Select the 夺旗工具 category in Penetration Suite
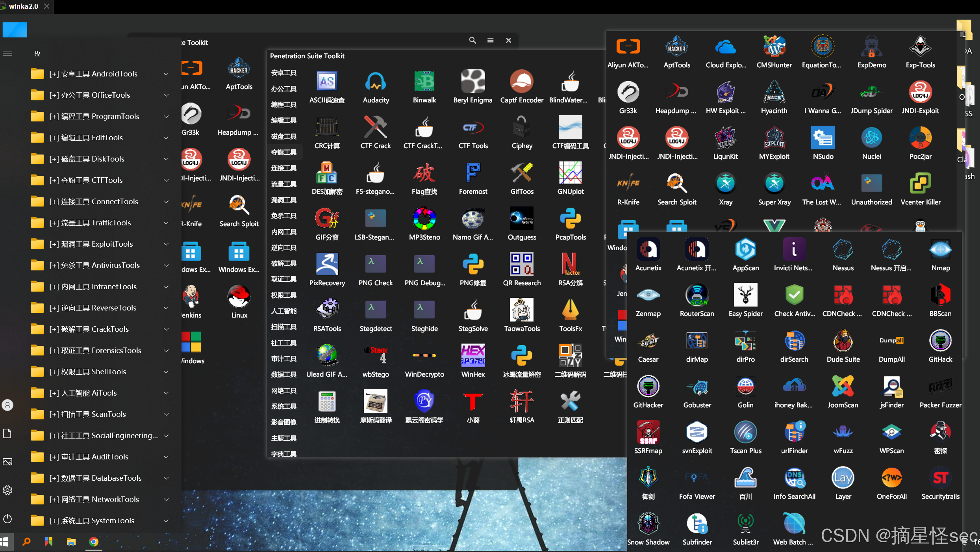The image size is (980, 552). pos(284,152)
